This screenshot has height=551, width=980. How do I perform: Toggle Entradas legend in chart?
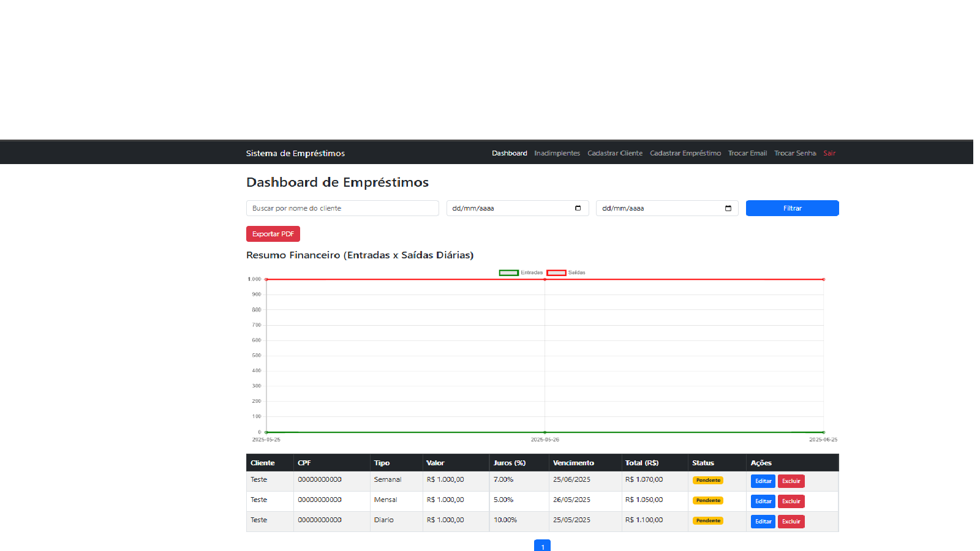point(521,272)
